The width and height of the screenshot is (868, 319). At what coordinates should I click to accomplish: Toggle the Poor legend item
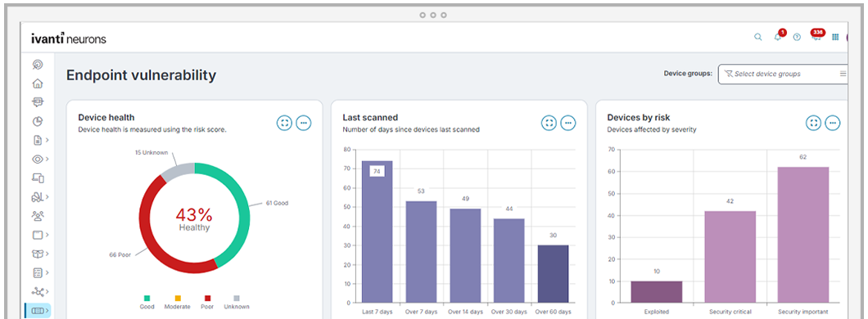coord(208,302)
